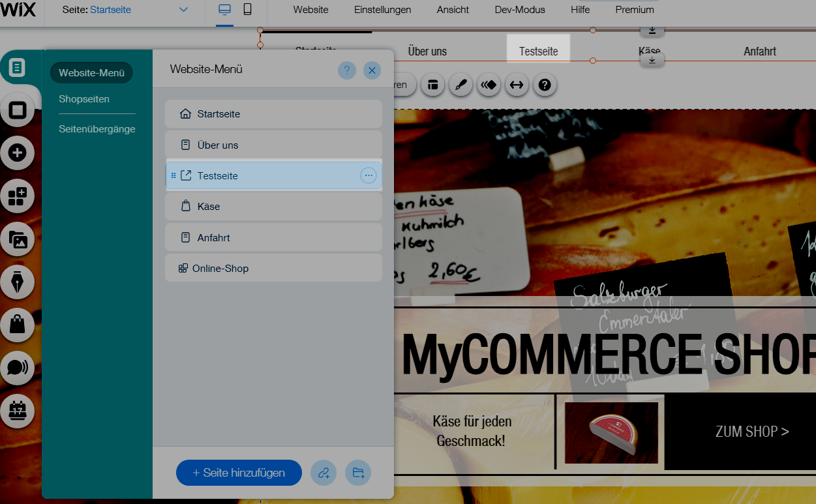
Task: Select the Seitenübergänge tab
Action: tap(97, 129)
